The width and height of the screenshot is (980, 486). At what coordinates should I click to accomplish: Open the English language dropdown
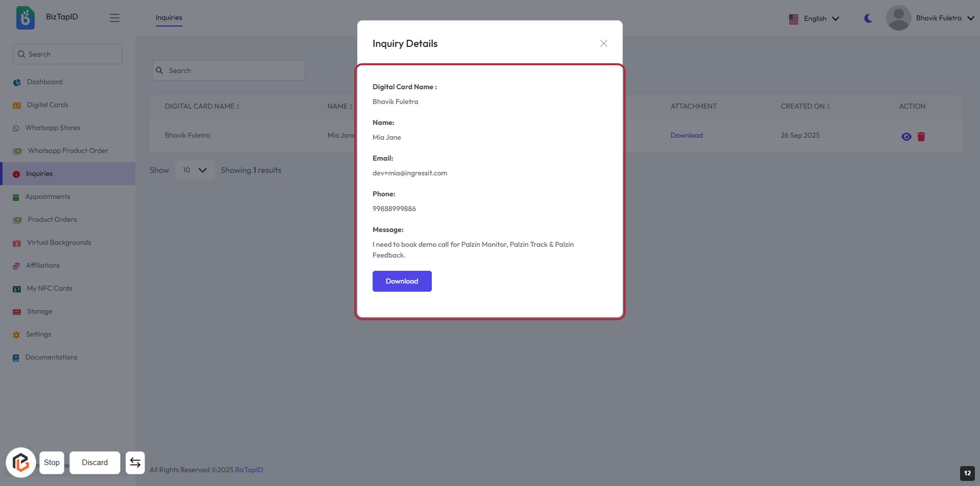814,19
